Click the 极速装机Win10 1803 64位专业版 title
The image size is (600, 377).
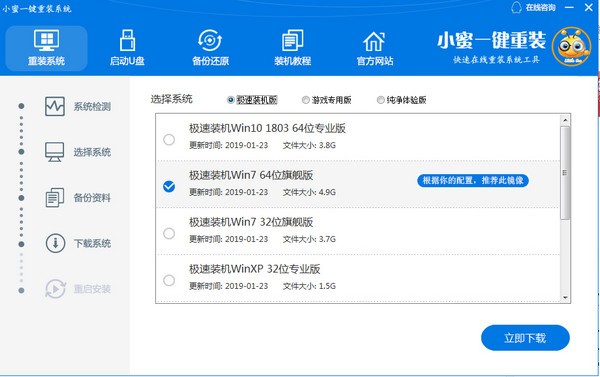click(267, 128)
